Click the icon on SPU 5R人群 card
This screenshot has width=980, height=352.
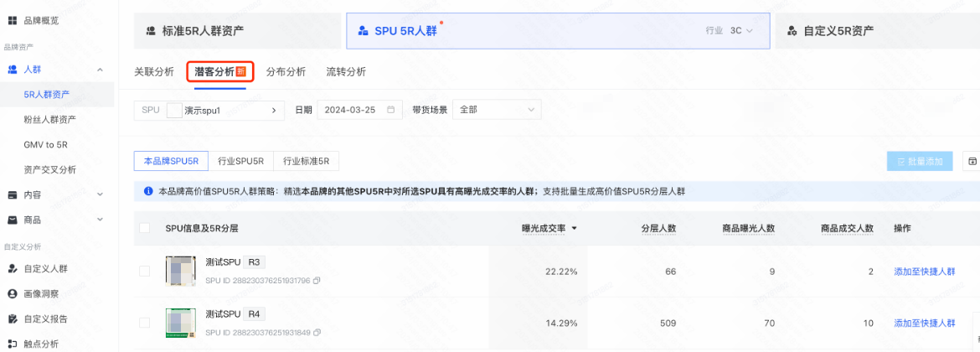click(x=364, y=31)
